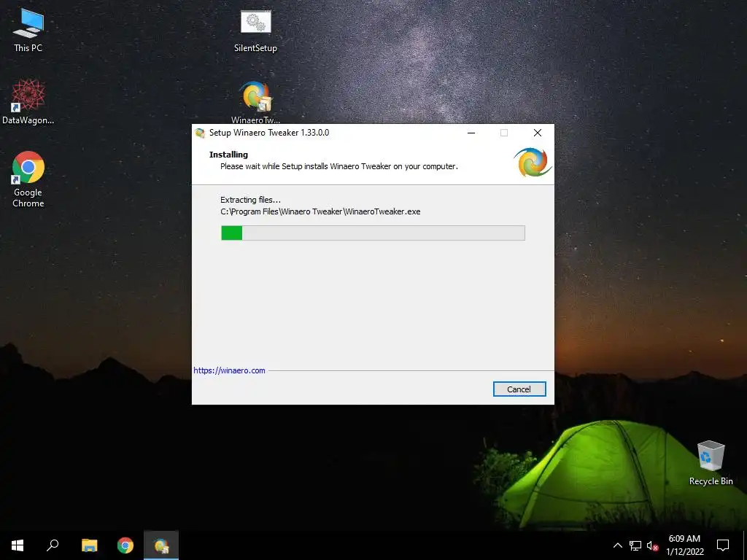Open the Windows Start menu
The height and width of the screenshot is (560, 747).
(18, 545)
